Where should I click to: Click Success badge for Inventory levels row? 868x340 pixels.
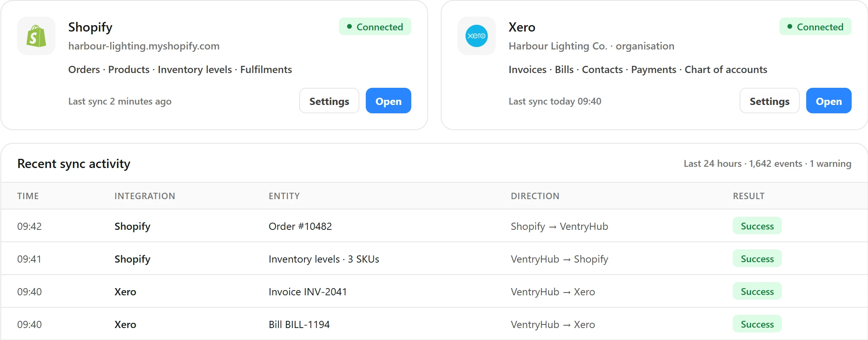click(757, 259)
